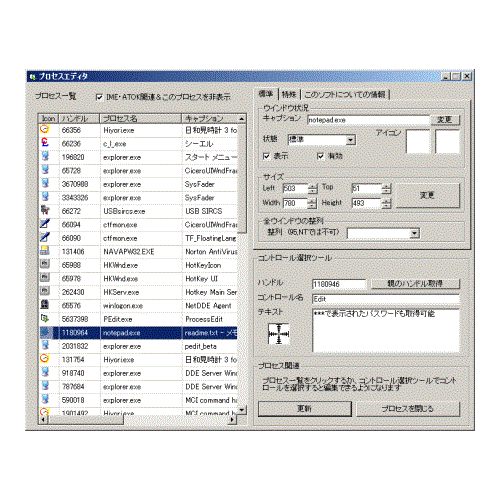
Task: Open the 状態 window state dropdown
Action: point(351,140)
